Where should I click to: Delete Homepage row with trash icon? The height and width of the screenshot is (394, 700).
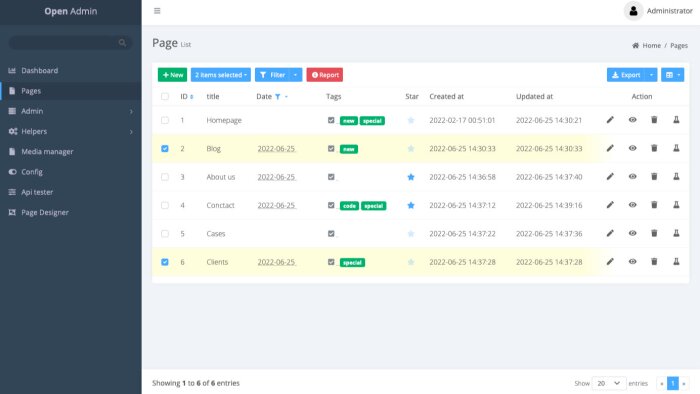pyautogui.click(x=654, y=120)
